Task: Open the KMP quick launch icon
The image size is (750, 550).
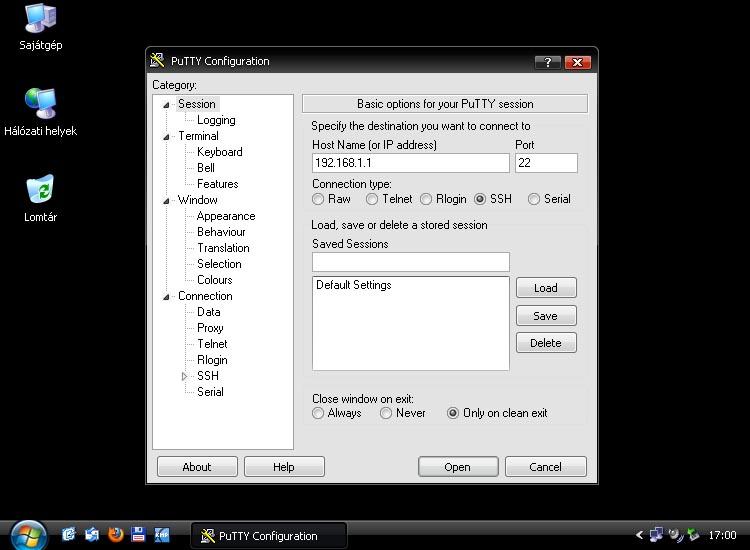Action: point(162,535)
